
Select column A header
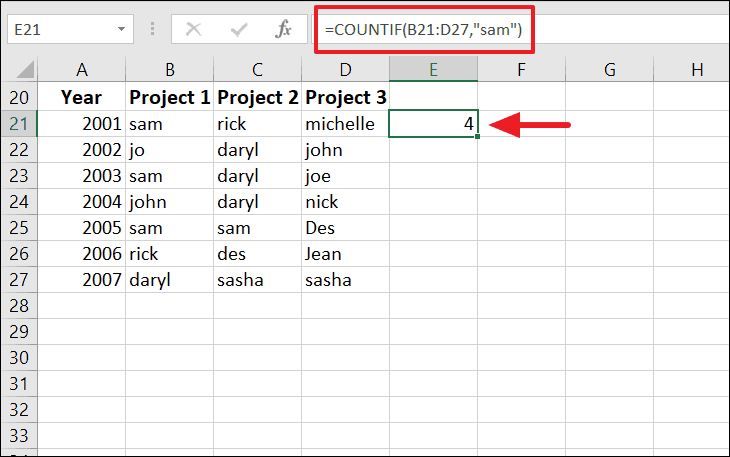click(81, 69)
